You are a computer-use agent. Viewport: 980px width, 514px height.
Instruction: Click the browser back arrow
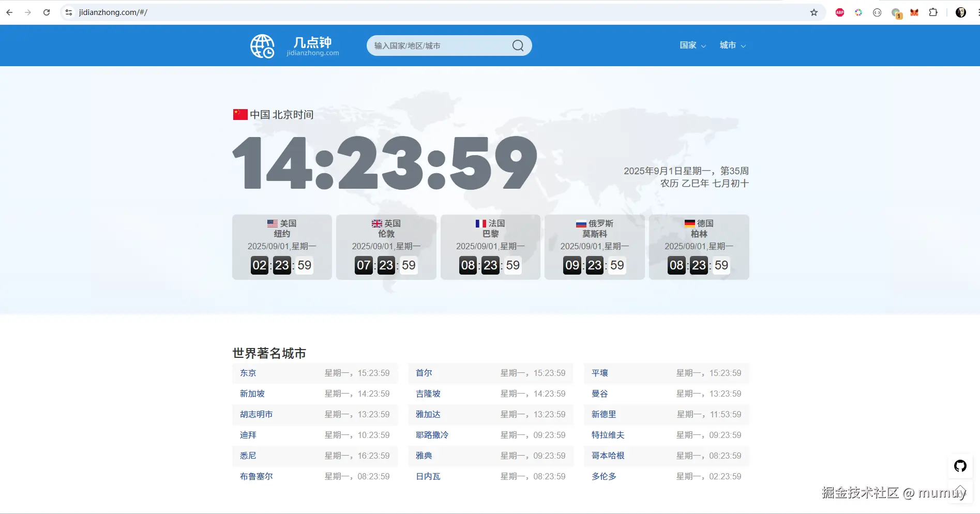pyautogui.click(x=9, y=12)
